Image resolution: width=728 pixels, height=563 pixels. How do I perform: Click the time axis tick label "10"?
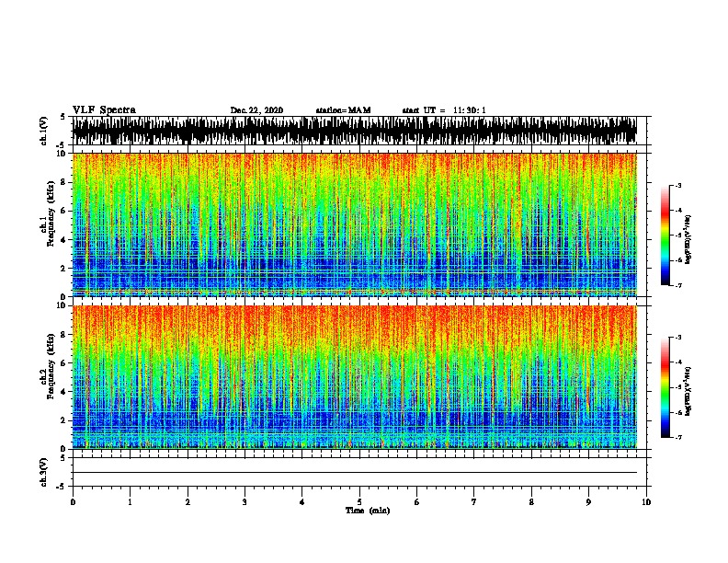coord(646,502)
